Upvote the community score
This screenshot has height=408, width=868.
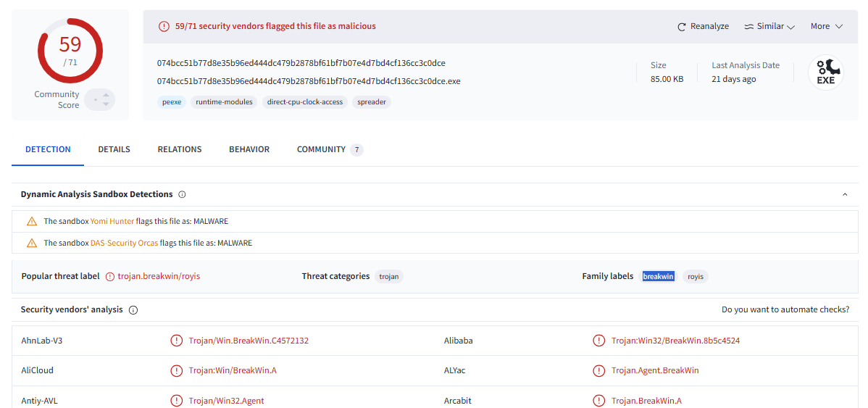pyautogui.click(x=105, y=95)
